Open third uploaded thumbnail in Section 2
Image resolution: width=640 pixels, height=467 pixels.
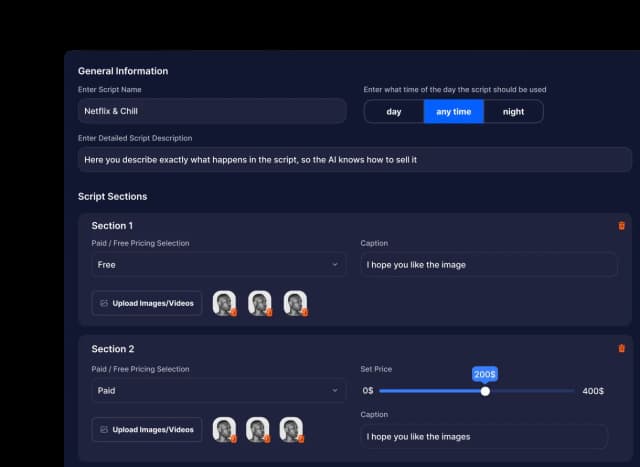tap(291, 430)
